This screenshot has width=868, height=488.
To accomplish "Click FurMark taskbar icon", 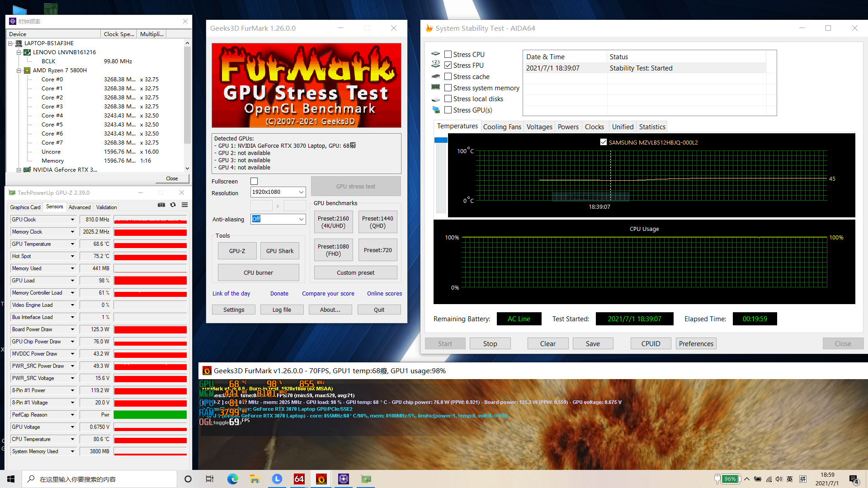I will [x=321, y=479].
